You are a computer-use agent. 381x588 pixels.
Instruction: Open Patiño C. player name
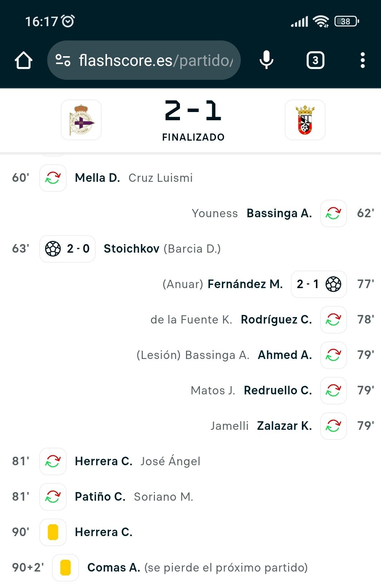pyautogui.click(x=100, y=497)
